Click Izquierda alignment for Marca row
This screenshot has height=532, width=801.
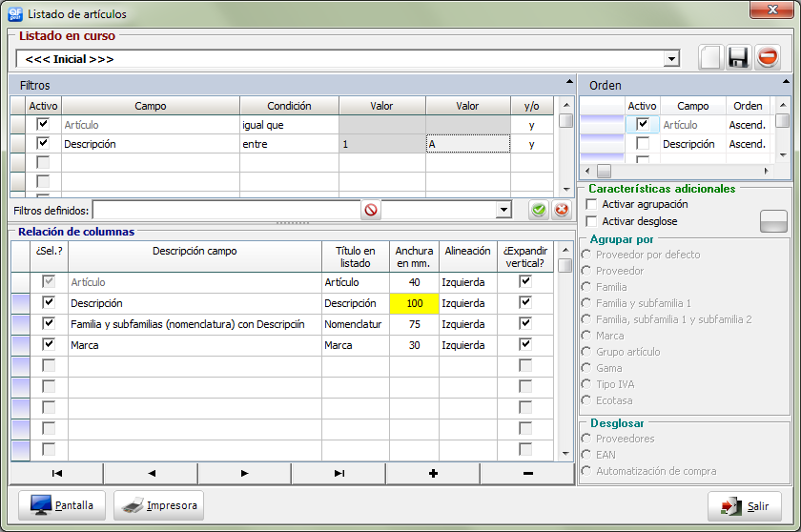pyautogui.click(x=468, y=345)
